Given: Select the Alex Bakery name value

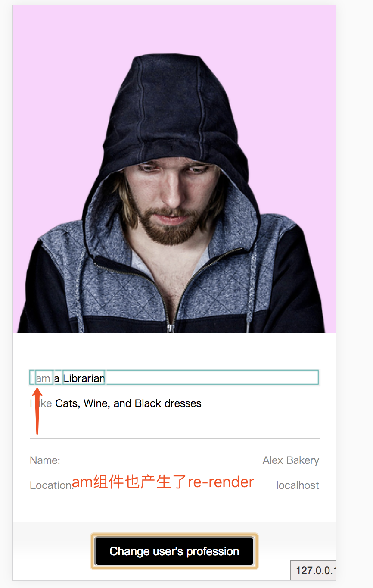Looking at the screenshot, I should [x=291, y=460].
